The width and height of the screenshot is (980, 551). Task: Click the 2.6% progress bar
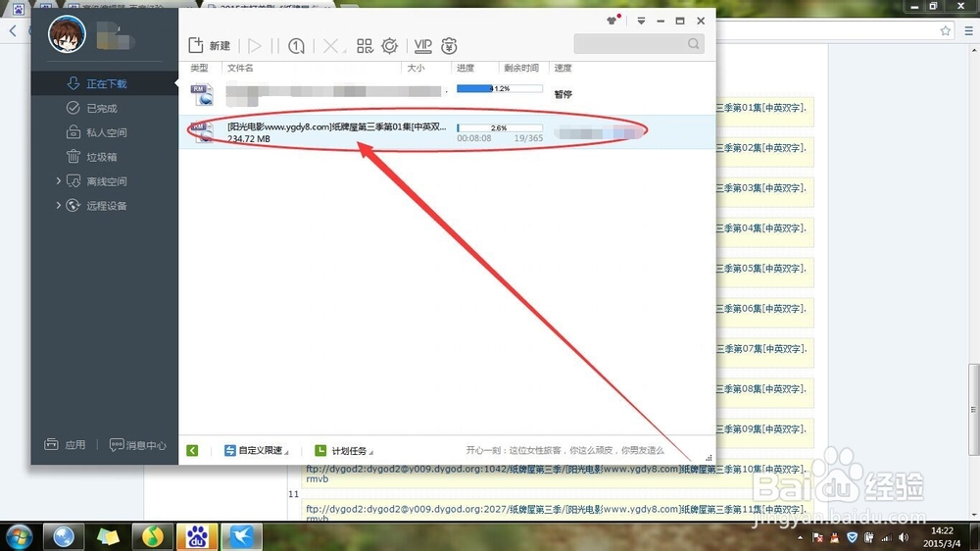(x=500, y=127)
